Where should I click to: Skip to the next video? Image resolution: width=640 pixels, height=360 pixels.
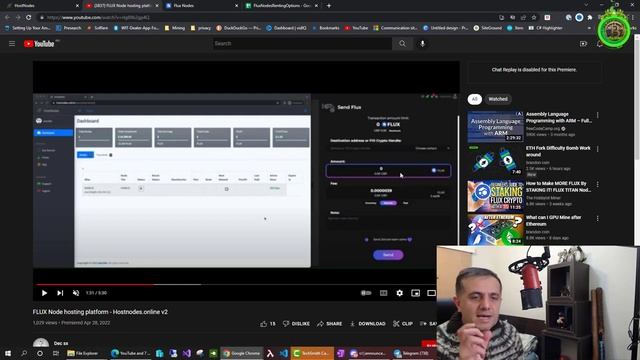60,293
